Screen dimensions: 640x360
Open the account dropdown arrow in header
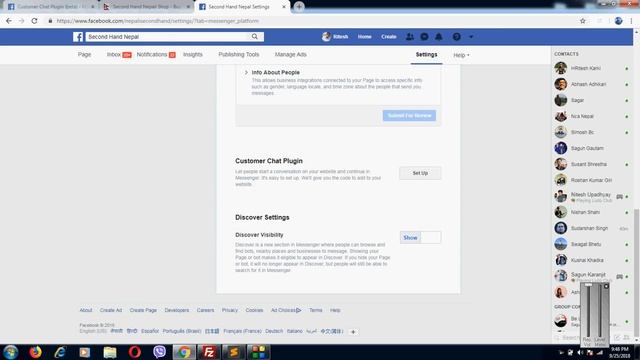point(471,37)
